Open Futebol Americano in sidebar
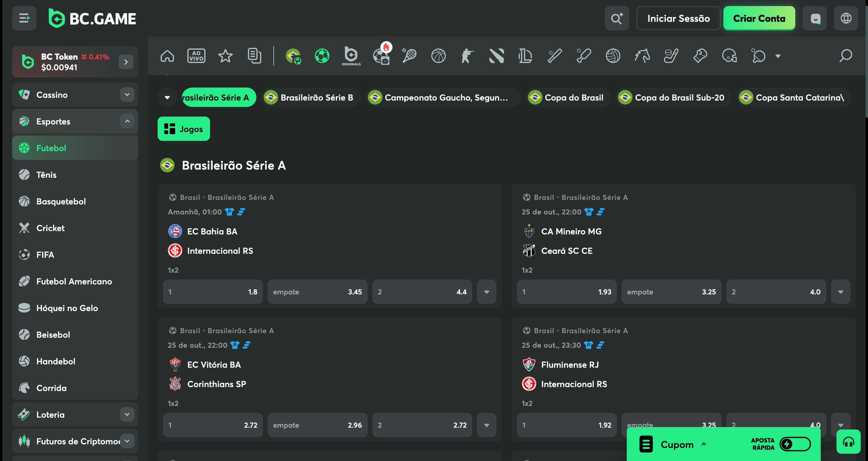Screen dimensions: 868x461 coord(75,281)
